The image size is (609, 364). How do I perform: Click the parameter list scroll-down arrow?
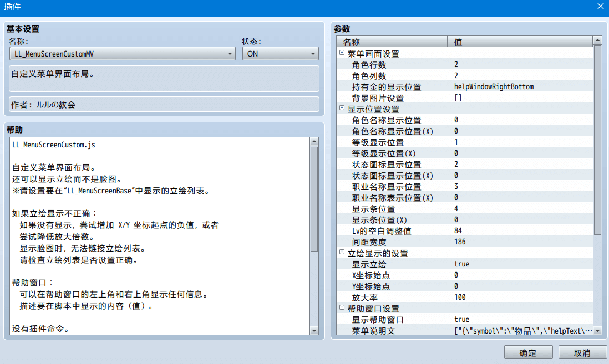click(598, 331)
